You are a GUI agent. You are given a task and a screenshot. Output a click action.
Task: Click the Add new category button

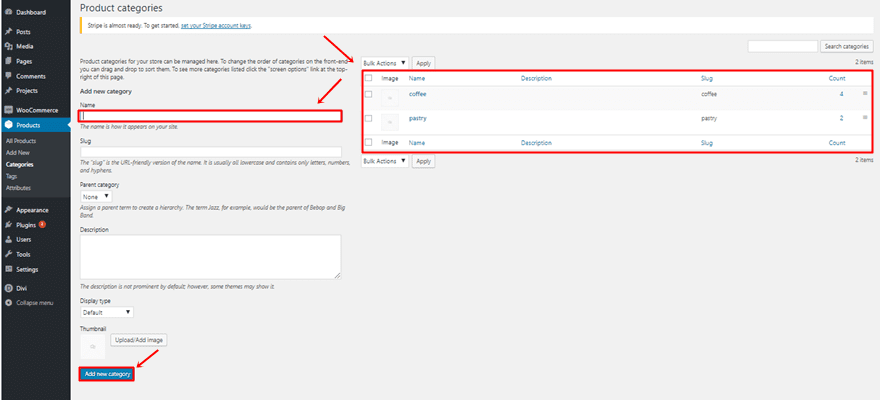106,374
